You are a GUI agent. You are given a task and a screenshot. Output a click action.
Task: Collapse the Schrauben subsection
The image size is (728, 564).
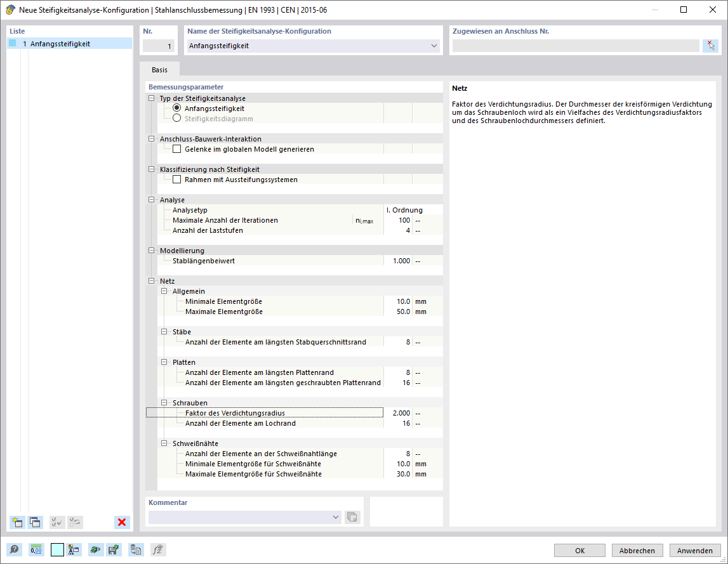[x=164, y=403]
